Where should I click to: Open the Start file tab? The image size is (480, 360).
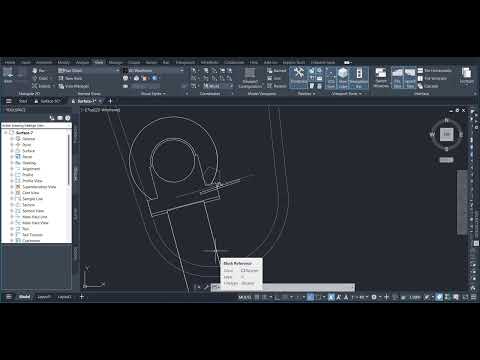tap(23, 101)
